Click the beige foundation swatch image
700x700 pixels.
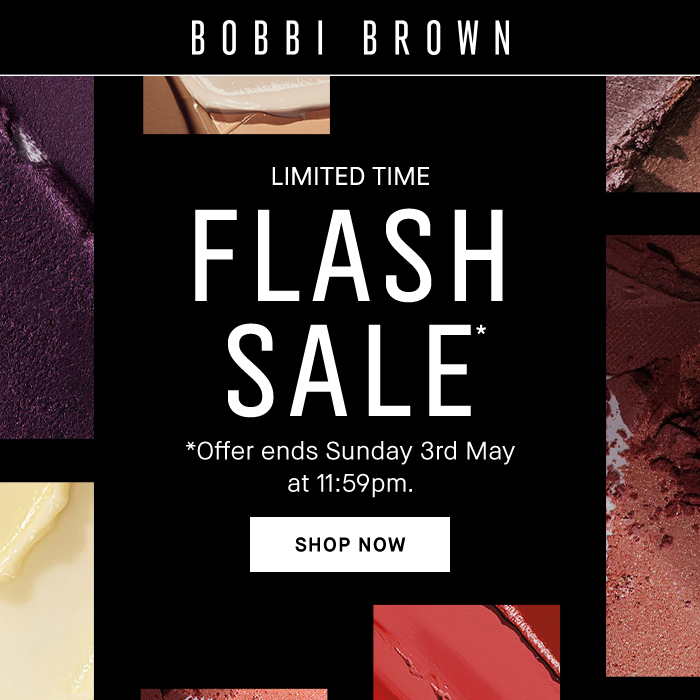point(236,105)
